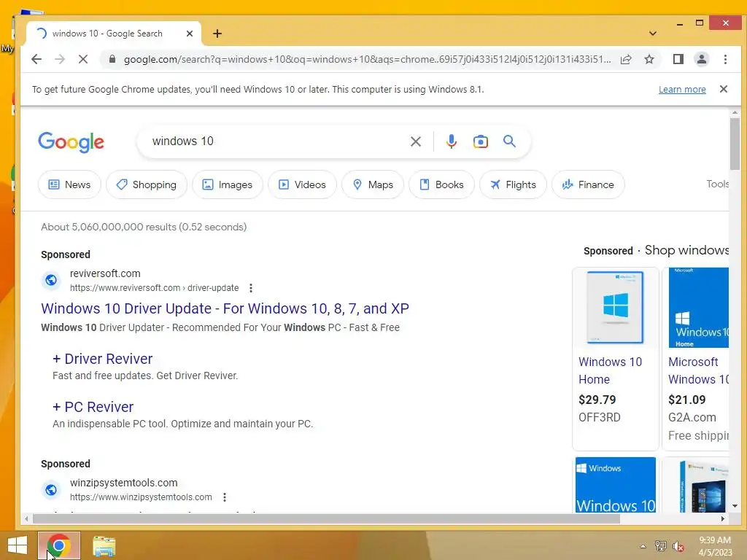Click the scroll down arrow
Viewport: 747px width, 560px height.
click(735, 506)
